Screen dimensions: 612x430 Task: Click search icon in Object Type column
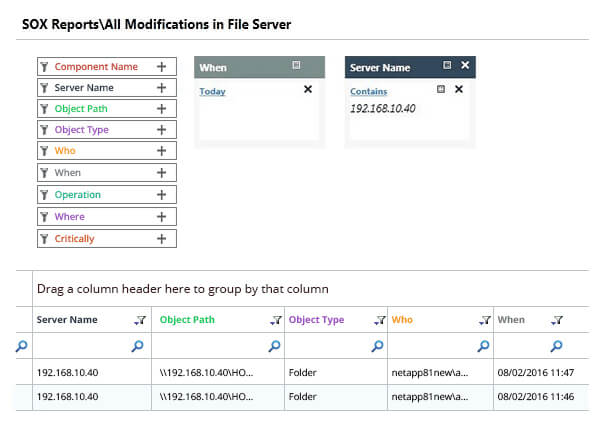377,346
